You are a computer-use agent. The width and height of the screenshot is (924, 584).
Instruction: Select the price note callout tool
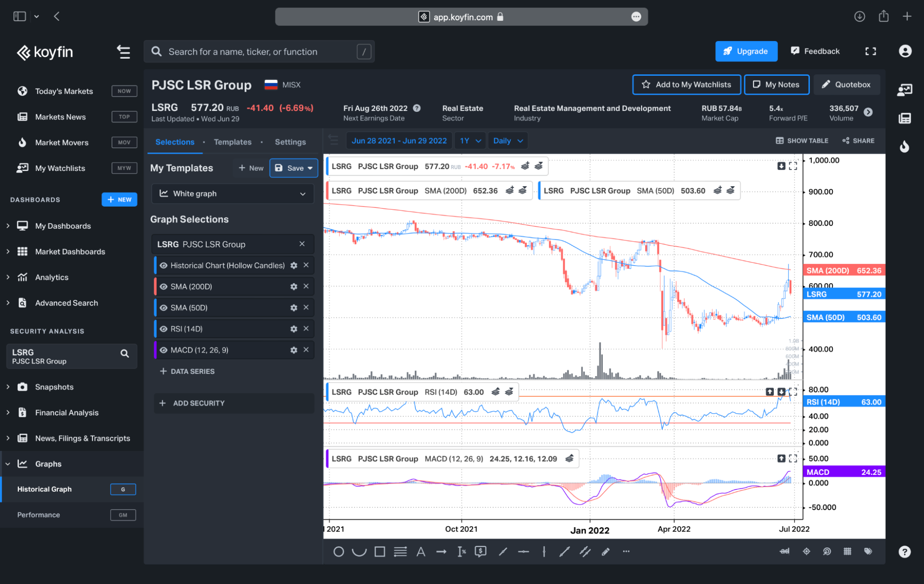pyautogui.click(x=481, y=552)
